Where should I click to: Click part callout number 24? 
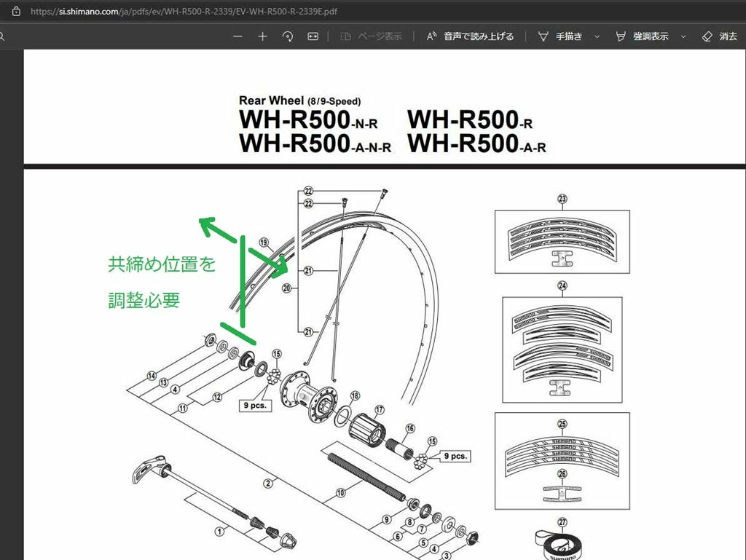point(562,285)
